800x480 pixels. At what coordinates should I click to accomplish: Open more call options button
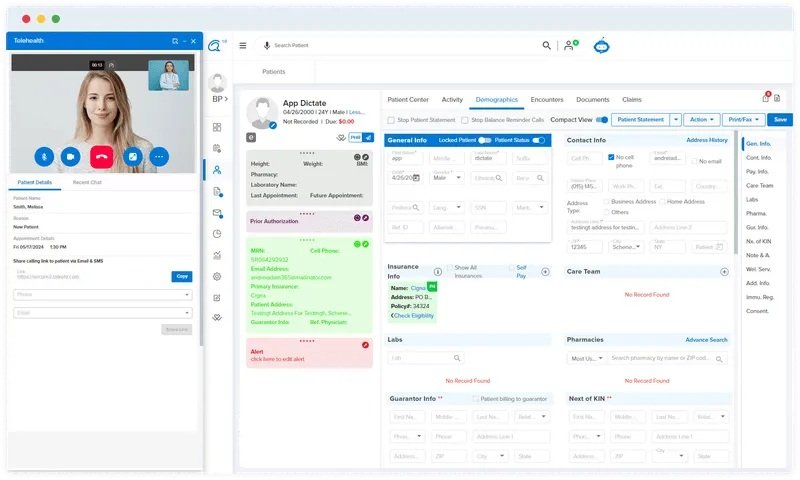159,157
